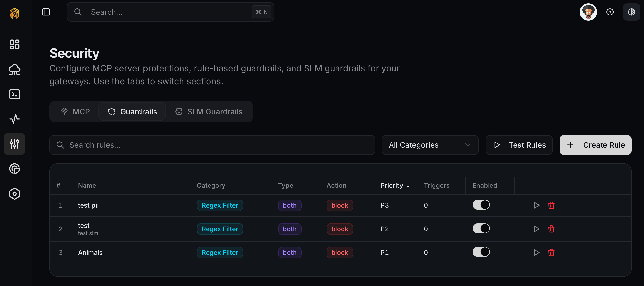644x286 pixels.
Task: Click Regex Filter badge in test pii row
Action: tap(220, 205)
